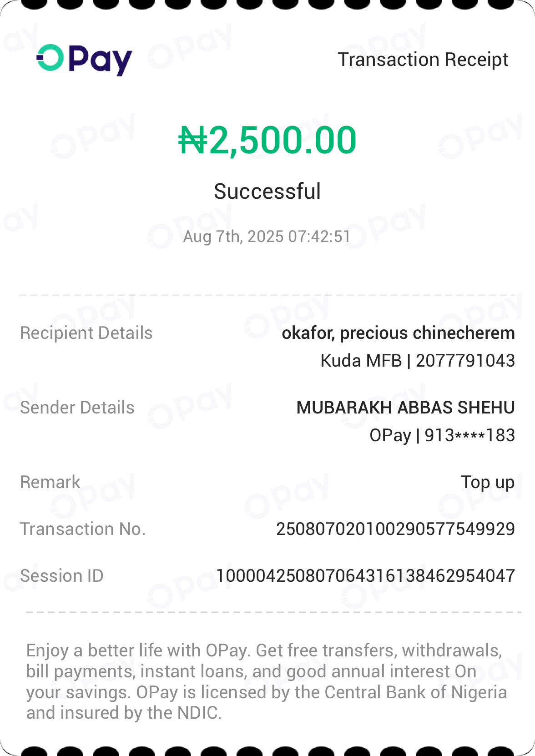535x756 pixels.
Task: Select sender name MUBARAKH ABBAS SHEHU
Action: (405, 408)
